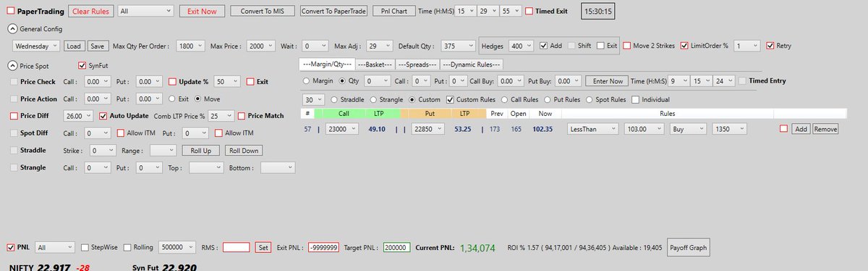Click the Clear Rules button
Screen dimensions: 868x271
90,12
